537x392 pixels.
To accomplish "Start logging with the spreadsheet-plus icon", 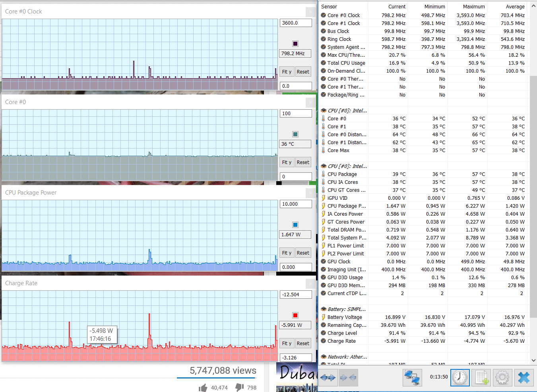I will (482, 377).
